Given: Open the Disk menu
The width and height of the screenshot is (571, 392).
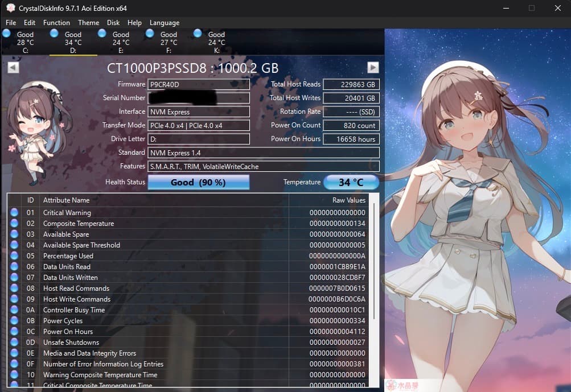Looking at the screenshot, I should coord(113,23).
